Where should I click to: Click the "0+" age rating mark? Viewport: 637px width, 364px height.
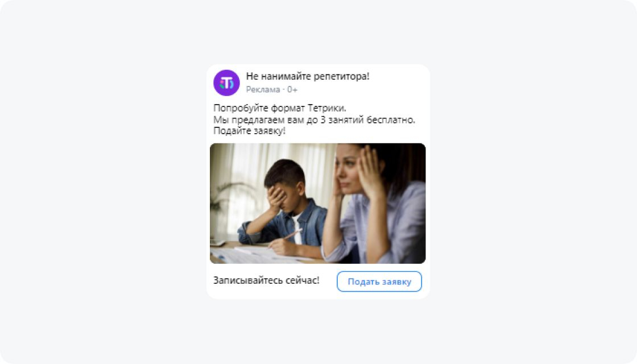click(292, 89)
